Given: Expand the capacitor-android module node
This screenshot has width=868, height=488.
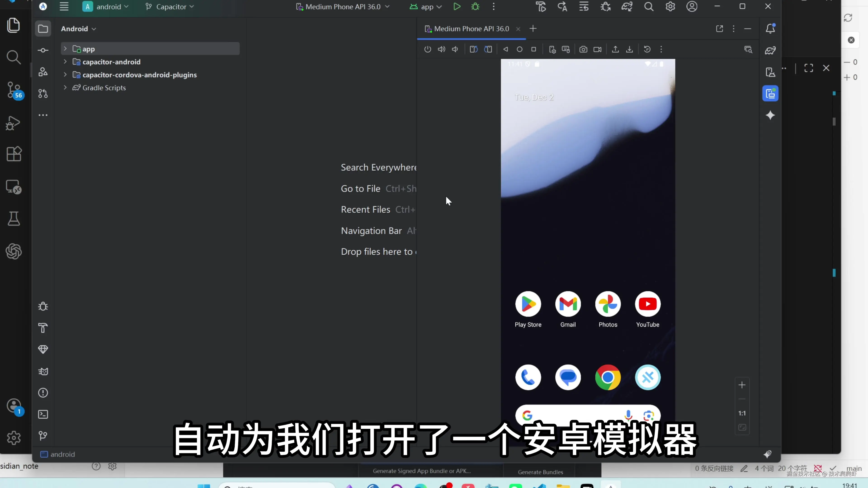Looking at the screenshot, I should 65,62.
